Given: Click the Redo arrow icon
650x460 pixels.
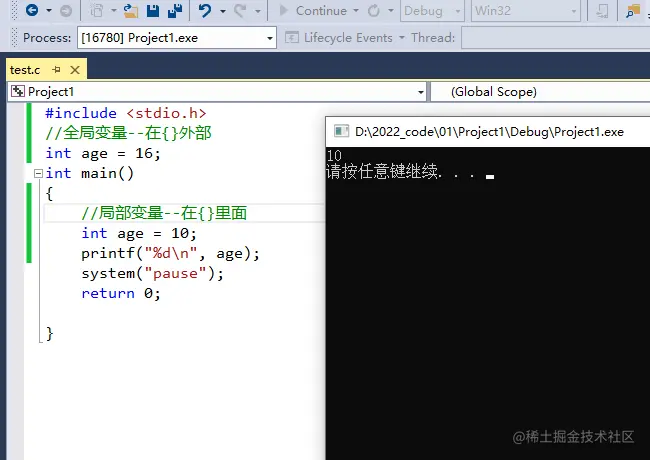Looking at the screenshot, I should [240, 10].
